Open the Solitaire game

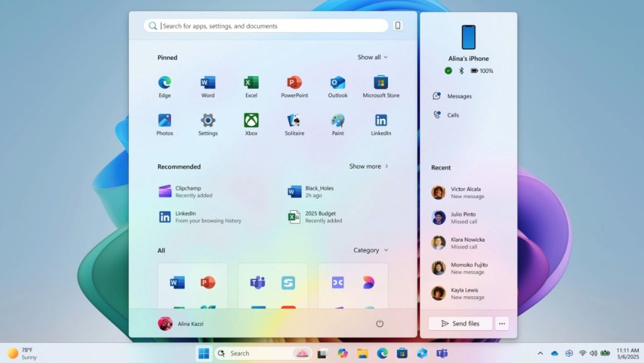294,125
